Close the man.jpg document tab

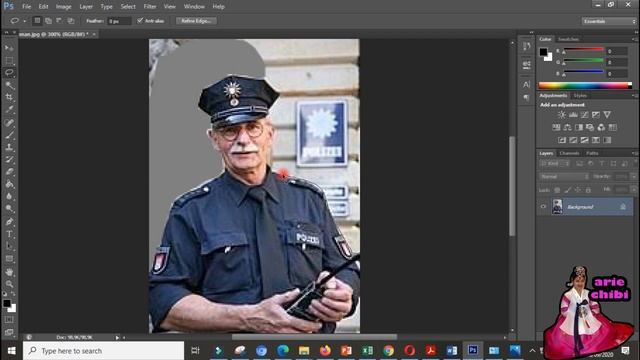pyautogui.click(x=94, y=34)
